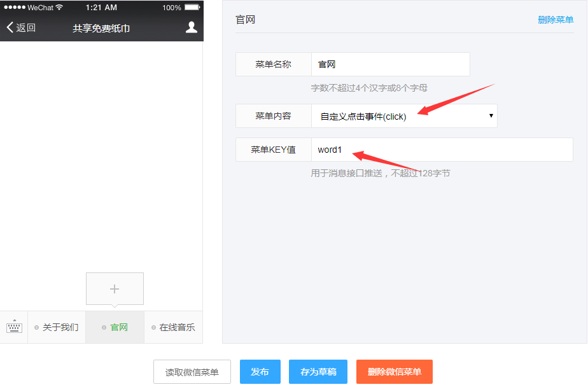Click the 菜单名称 input showing 官网

click(x=390, y=64)
